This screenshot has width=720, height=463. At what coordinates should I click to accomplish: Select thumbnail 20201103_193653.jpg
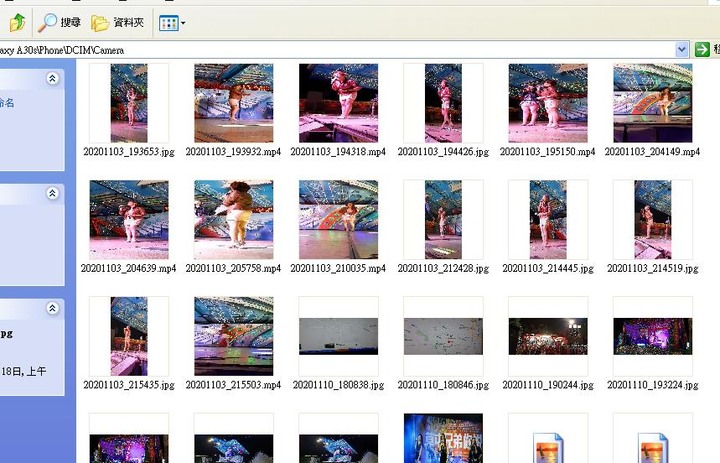point(129,103)
